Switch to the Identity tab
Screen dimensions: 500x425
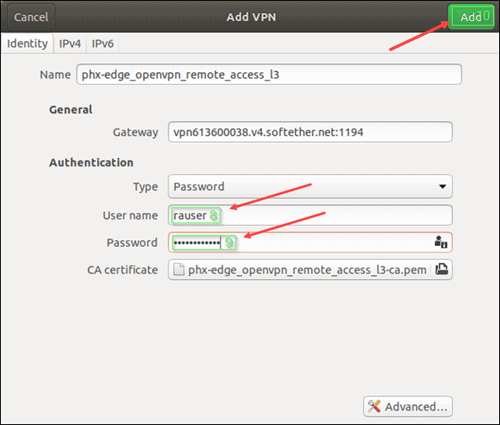pyautogui.click(x=27, y=43)
